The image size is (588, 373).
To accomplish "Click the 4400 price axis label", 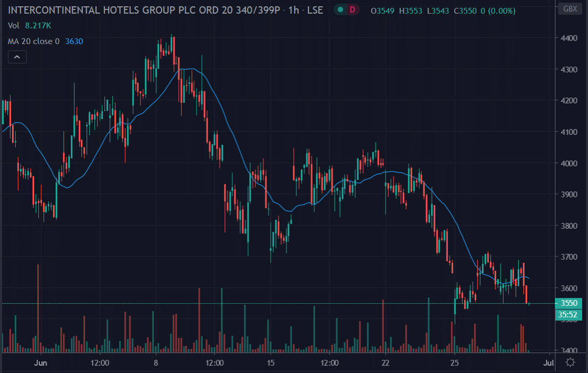I will coord(569,38).
